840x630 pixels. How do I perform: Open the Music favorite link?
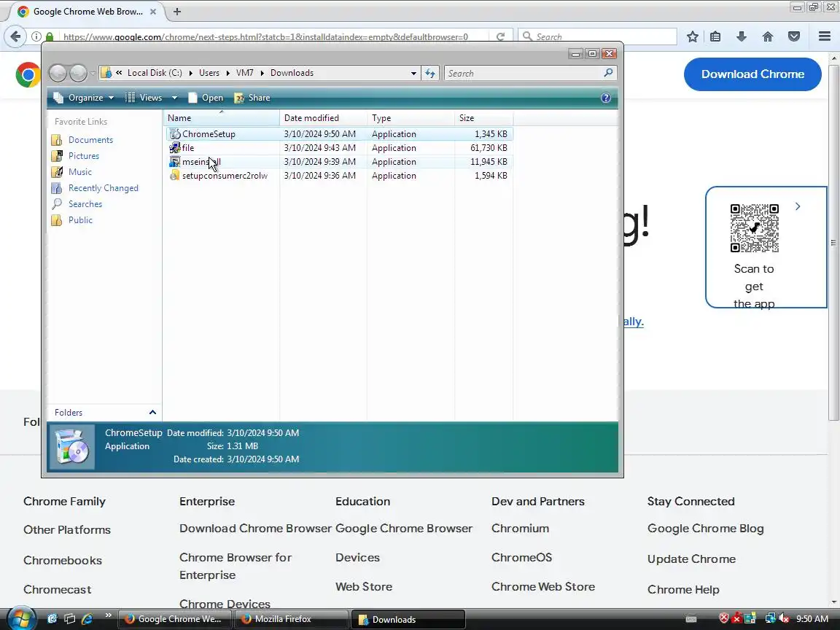(79, 172)
